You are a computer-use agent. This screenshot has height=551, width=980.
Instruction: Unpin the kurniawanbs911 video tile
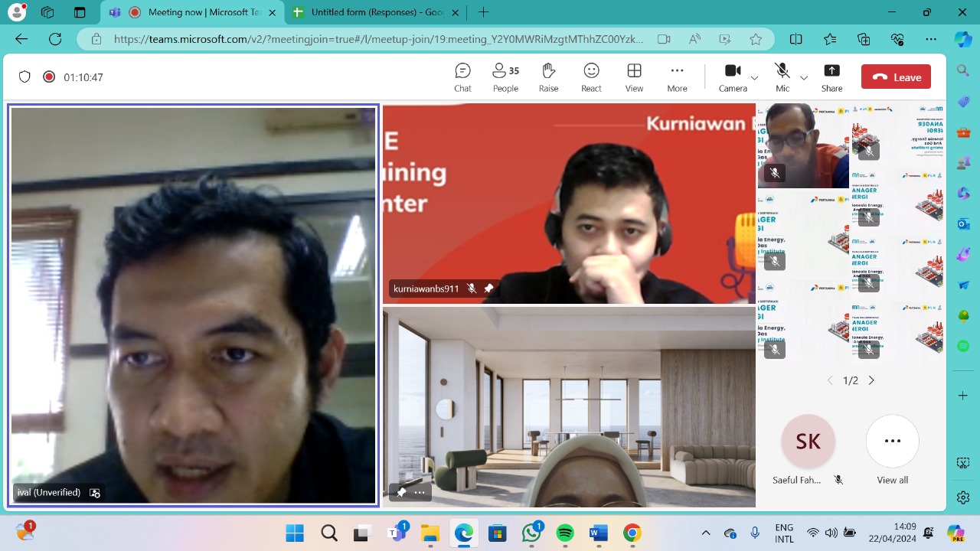(488, 289)
